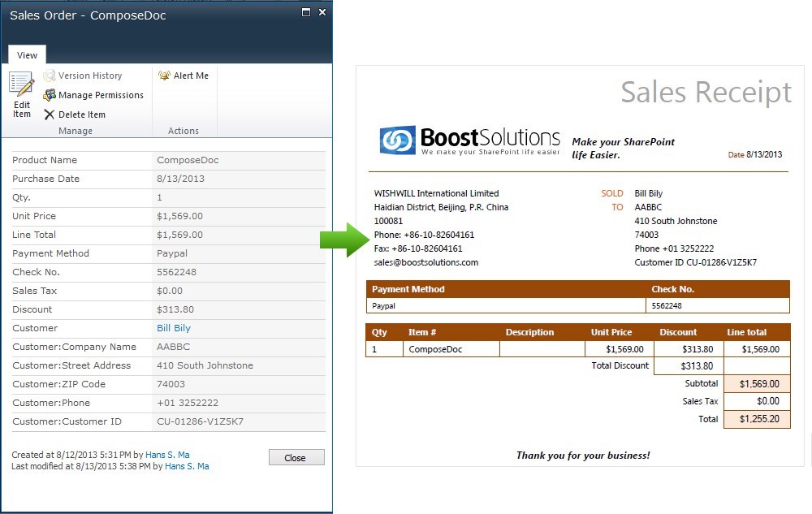The width and height of the screenshot is (812, 514).
Task: Click the Line Total value in the form
Action: [x=179, y=235]
